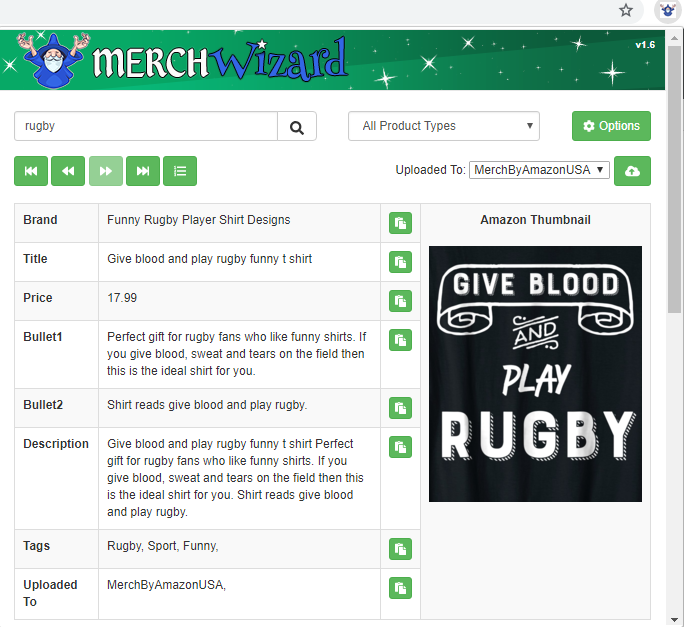
Task: Expand the All Product Types dropdown
Action: pyautogui.click(x=444, y=126)
